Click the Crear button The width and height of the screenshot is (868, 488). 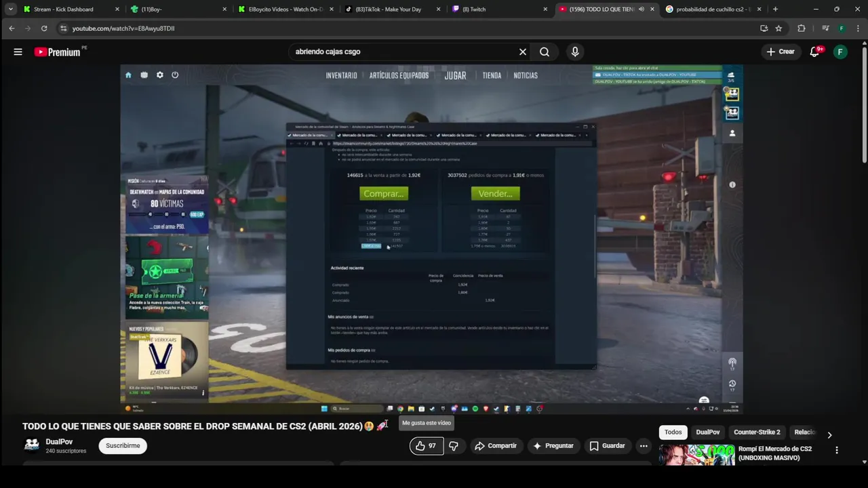tap(780, 52)
